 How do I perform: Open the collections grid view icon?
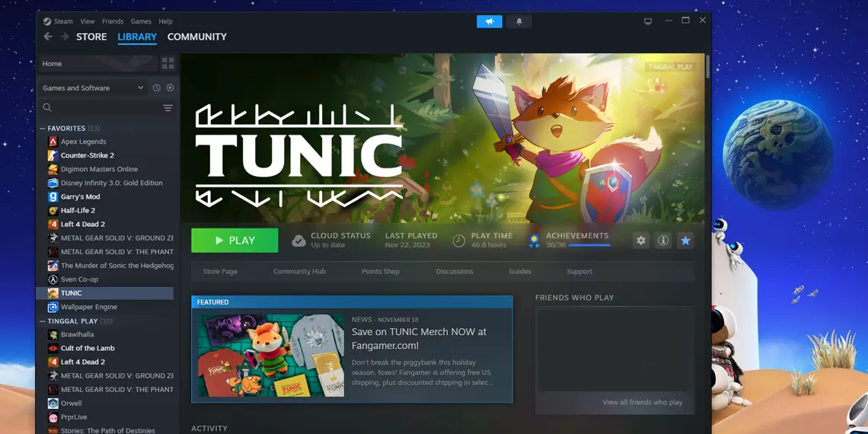168,64
